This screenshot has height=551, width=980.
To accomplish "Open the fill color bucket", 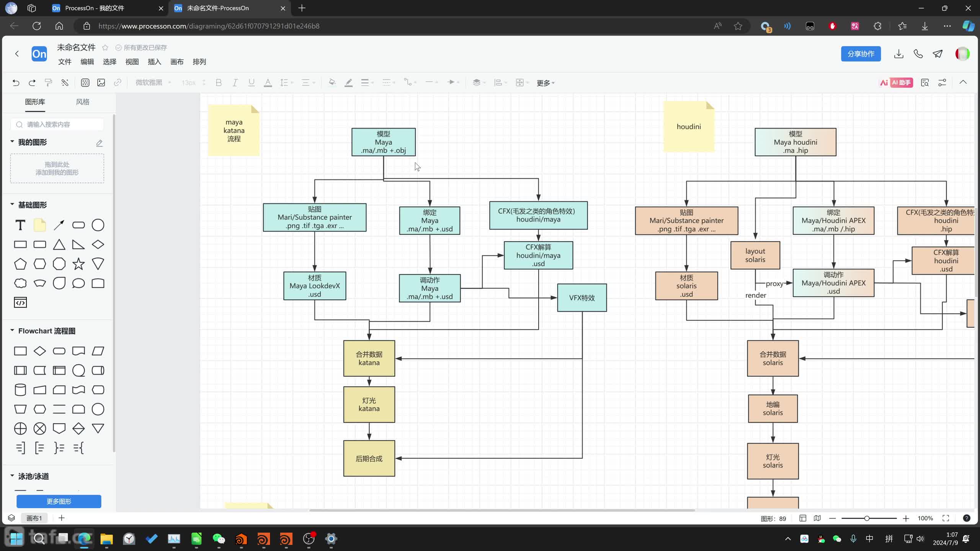I will pyautogui.click(x=332, y=83).
